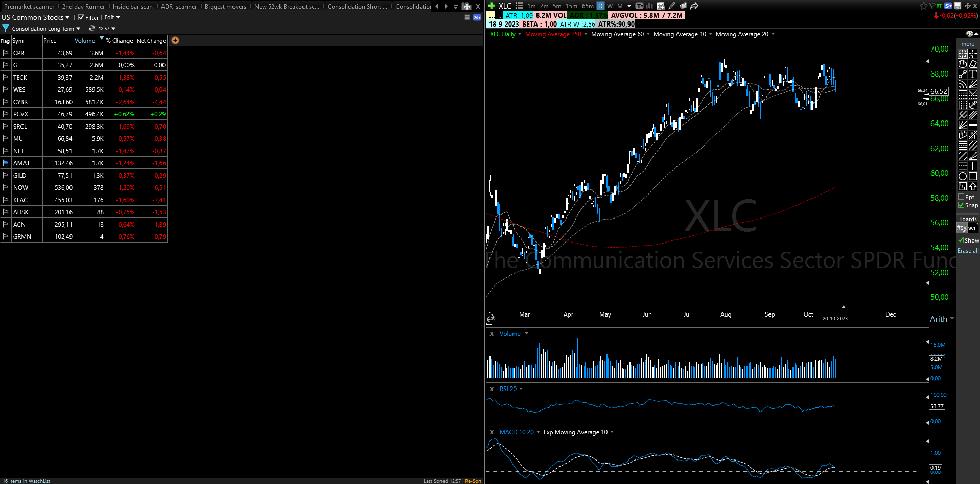Toggle the Filter checkbox

81,17
